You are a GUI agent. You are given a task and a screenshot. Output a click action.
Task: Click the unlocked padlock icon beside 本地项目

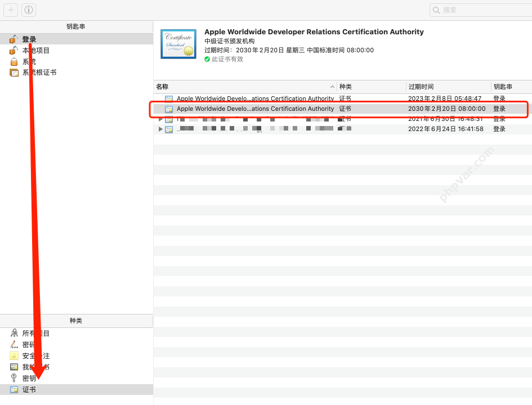coord(14,51)
